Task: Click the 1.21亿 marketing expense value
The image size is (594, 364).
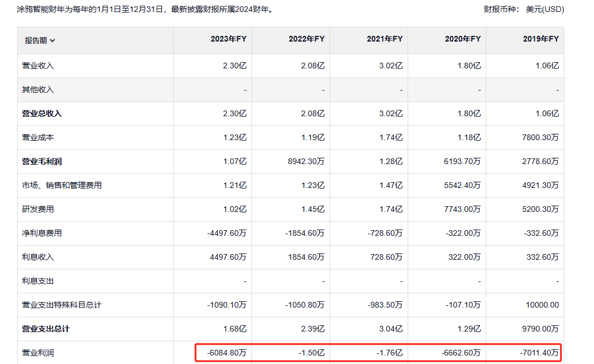Action: pyautogui.click(x=235, y=185)
